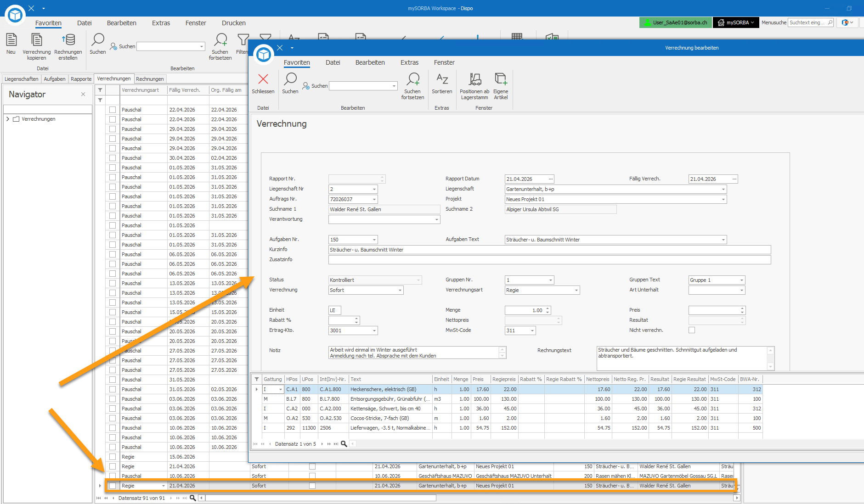Switch to the Rechnungen tab
This screenshot has height=504, width=864.
150,79
